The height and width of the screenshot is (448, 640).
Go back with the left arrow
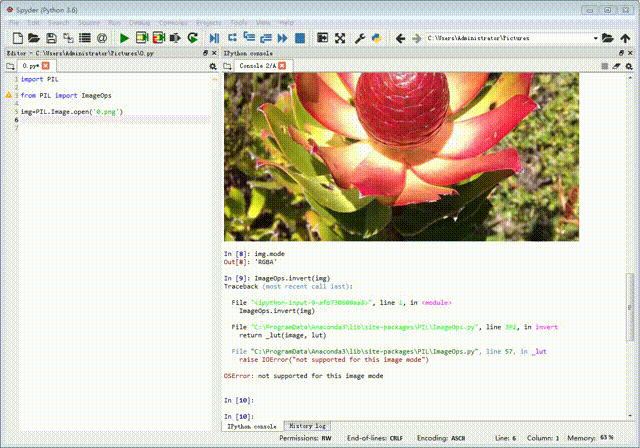pyautogui.click(x=400, y=38)
